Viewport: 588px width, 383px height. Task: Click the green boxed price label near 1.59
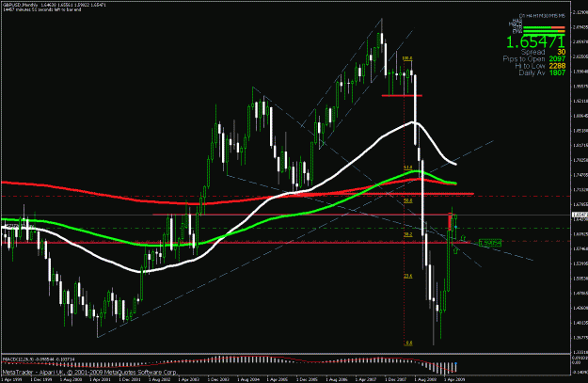[x=490, y=243]
